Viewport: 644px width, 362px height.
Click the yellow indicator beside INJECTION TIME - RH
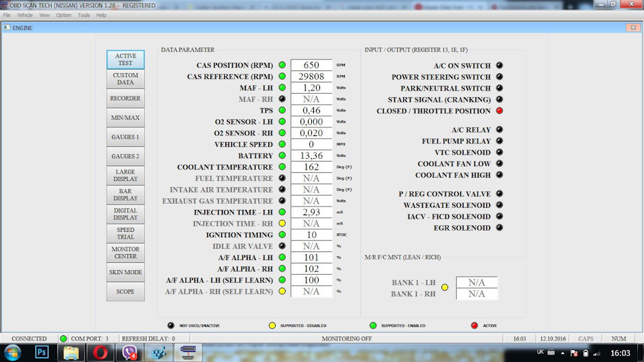coord(282,223)
